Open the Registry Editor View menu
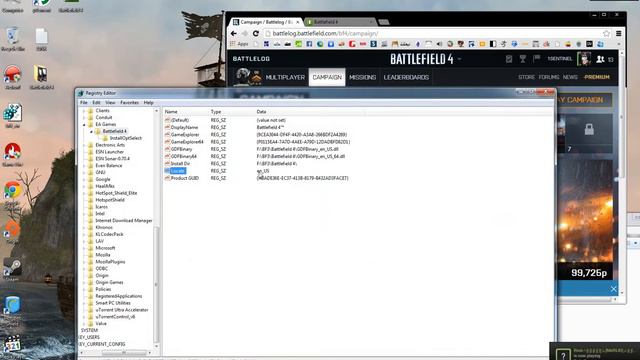 110,102
